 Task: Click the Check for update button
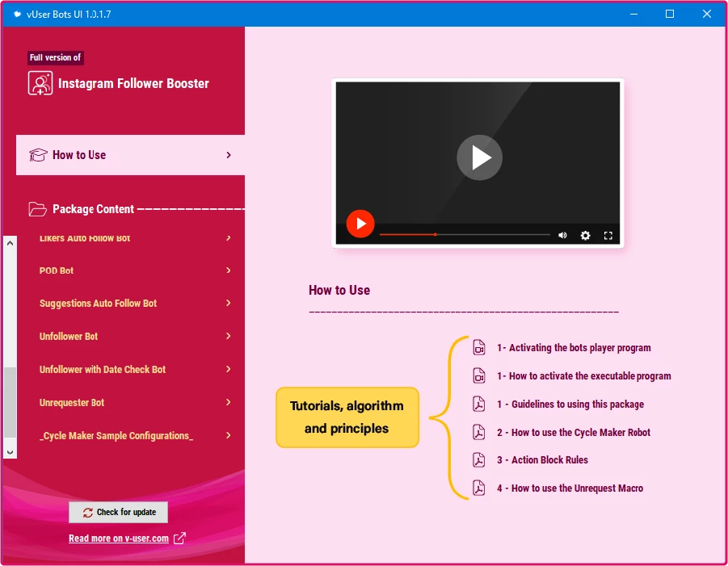(119, 512)
